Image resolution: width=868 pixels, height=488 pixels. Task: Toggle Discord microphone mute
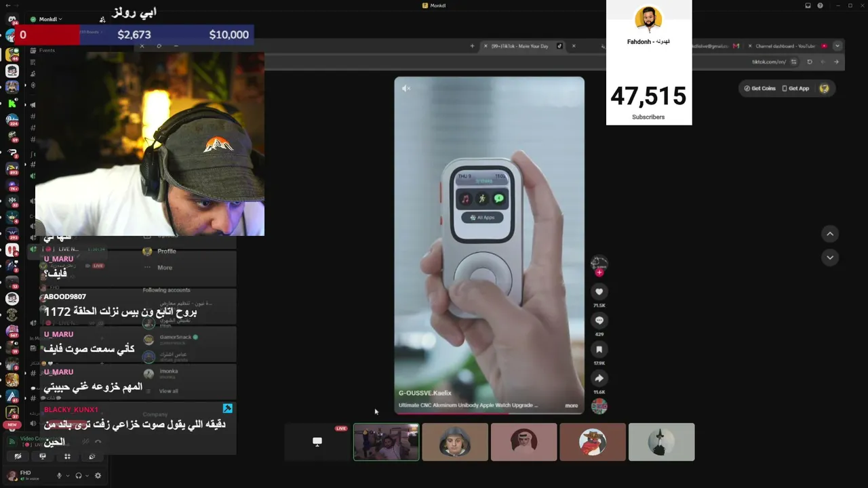point(59,476)
